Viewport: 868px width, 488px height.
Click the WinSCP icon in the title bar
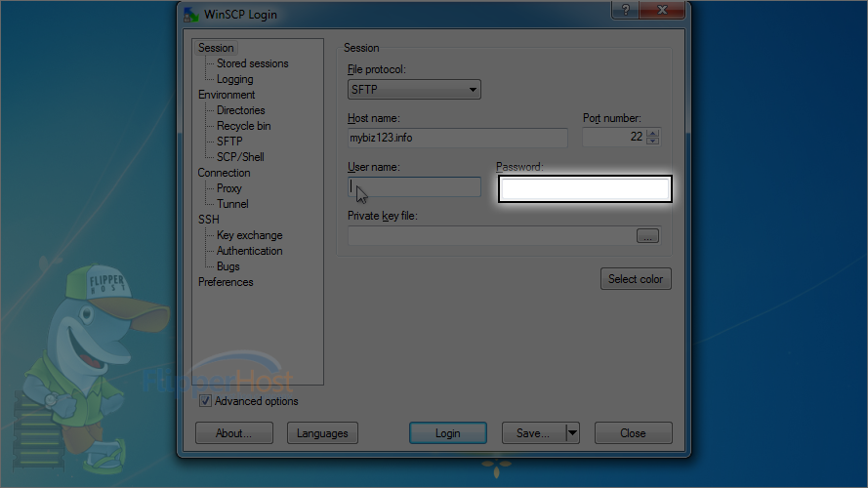[x=191, y=15]
